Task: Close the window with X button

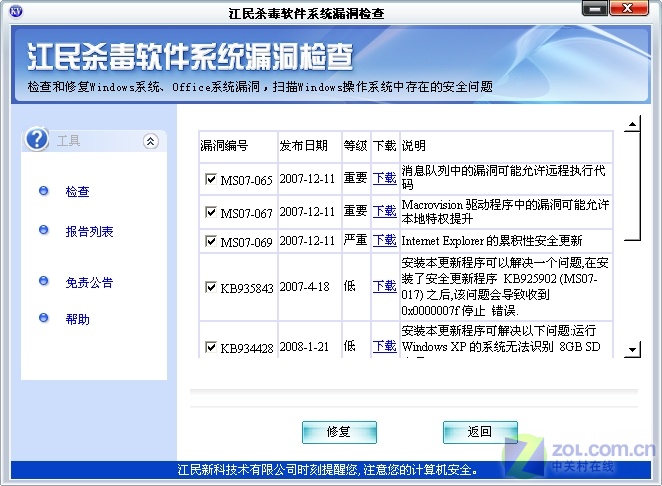Action: [629, 8]
